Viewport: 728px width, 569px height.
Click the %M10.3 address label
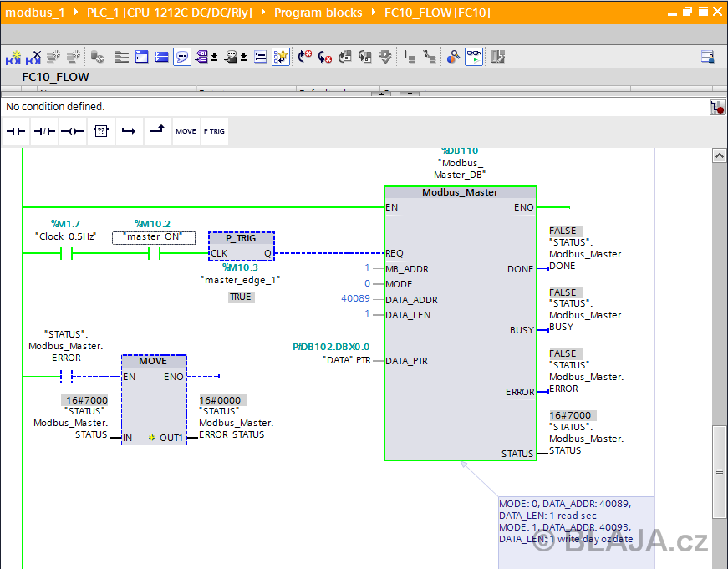click(240, 267)
